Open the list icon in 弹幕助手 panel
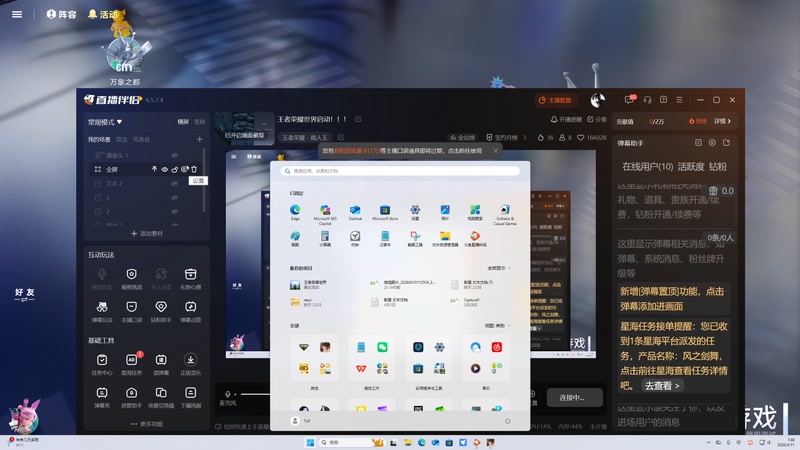800x450 pixels. coord(698,143)
